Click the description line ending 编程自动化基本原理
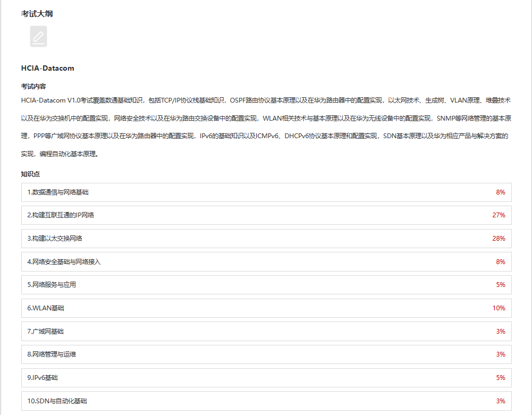Screen dimensions: 532x415 pos(60,154)
